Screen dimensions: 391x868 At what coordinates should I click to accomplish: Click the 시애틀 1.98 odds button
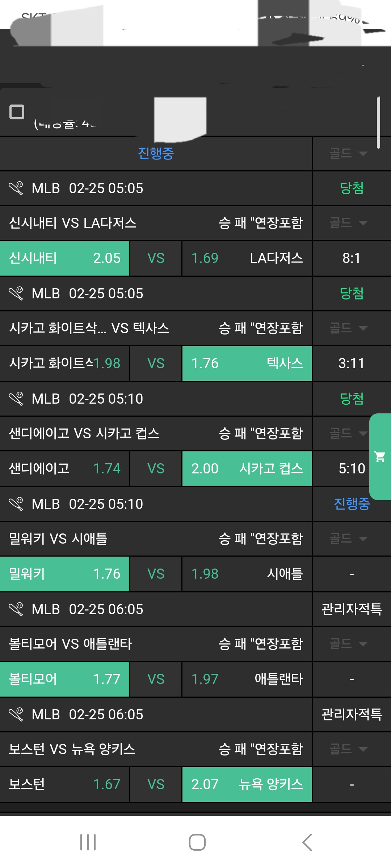[x=247, y=574]
